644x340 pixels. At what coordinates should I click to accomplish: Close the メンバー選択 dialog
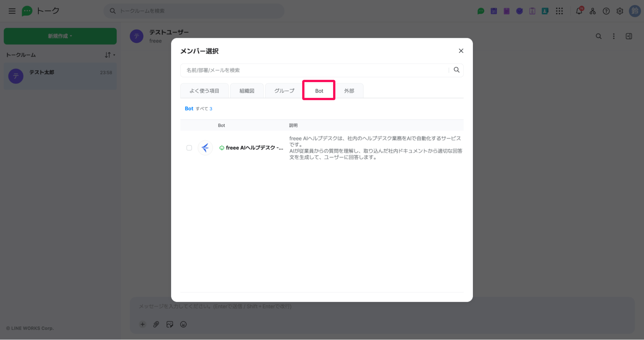tap(461, 51)
